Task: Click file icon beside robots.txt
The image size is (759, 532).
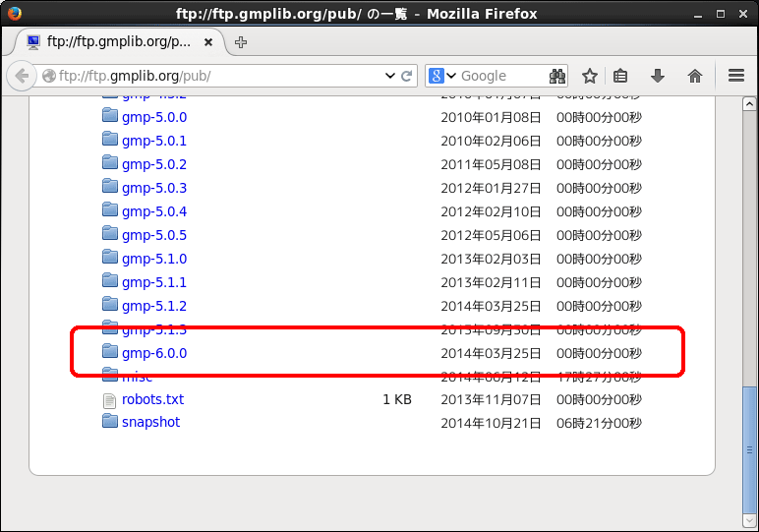Action: 109,401
